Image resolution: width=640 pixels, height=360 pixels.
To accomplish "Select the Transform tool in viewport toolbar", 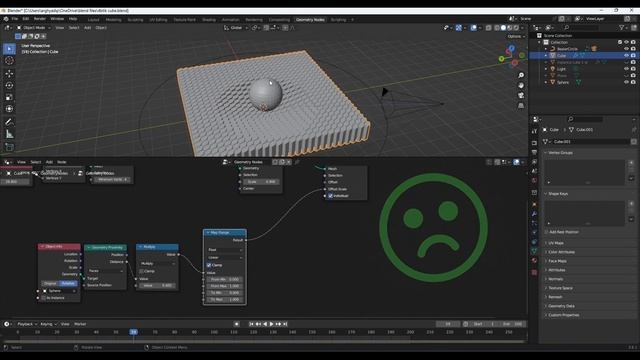I will point(9,109).
